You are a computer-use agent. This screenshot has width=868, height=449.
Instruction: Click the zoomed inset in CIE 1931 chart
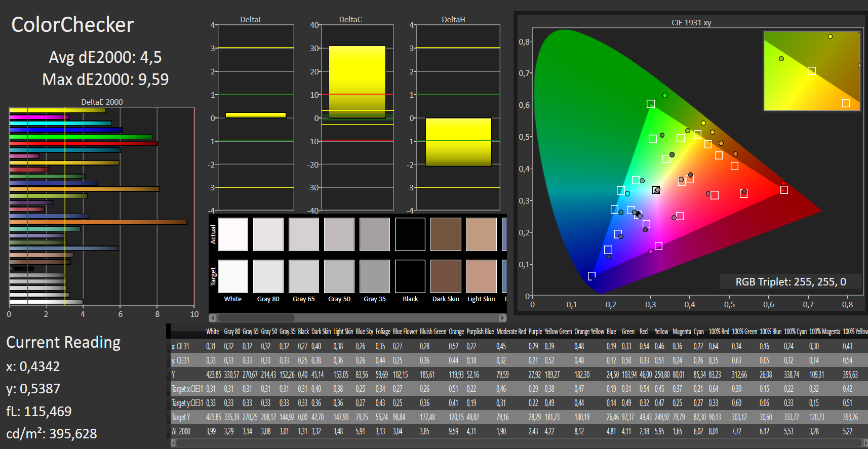tap(812, 71)
